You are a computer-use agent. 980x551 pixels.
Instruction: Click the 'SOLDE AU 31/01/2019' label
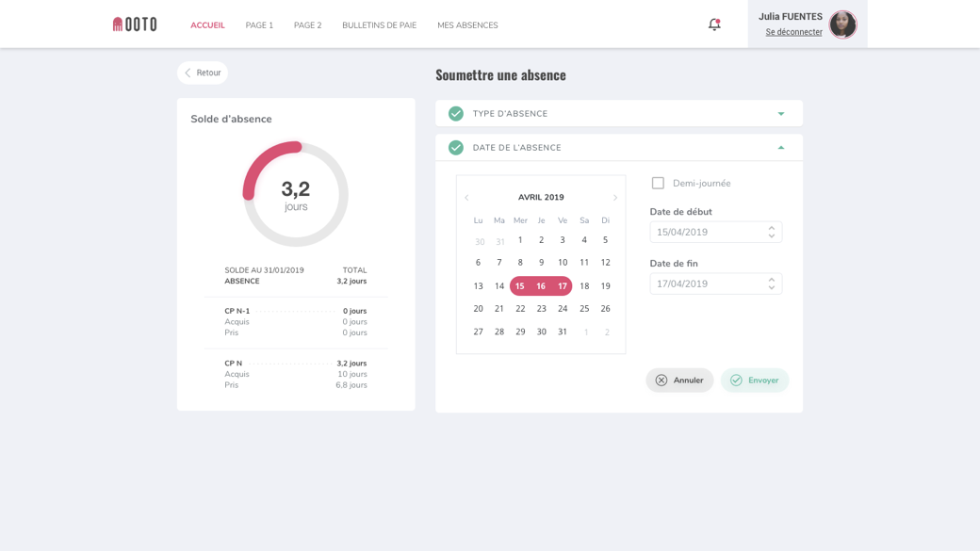click(x=265, y=270)
